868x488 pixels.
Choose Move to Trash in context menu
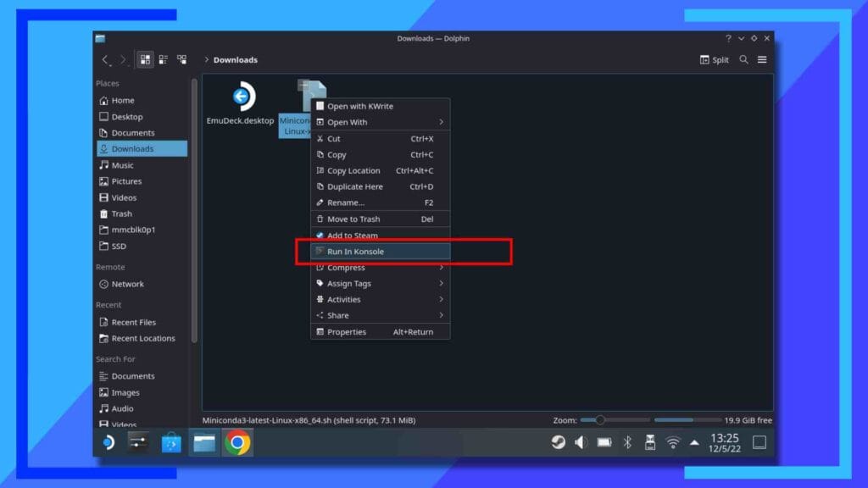point(381,219)
